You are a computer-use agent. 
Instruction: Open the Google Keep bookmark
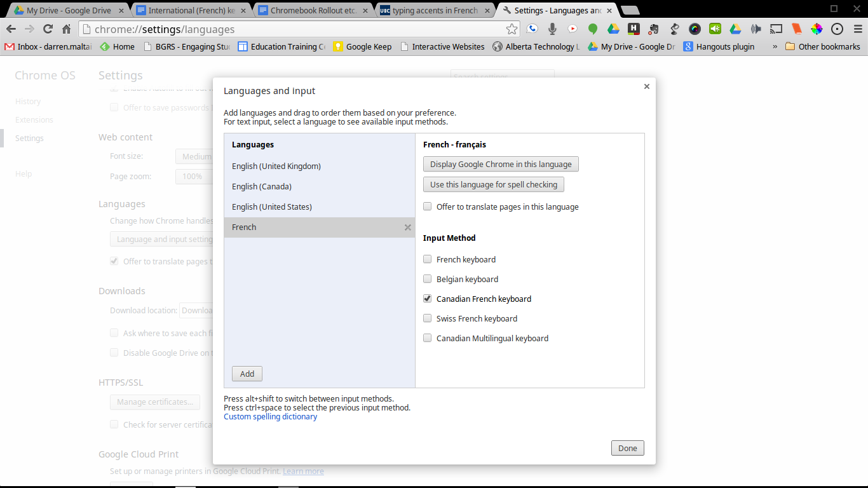point(362,46)
